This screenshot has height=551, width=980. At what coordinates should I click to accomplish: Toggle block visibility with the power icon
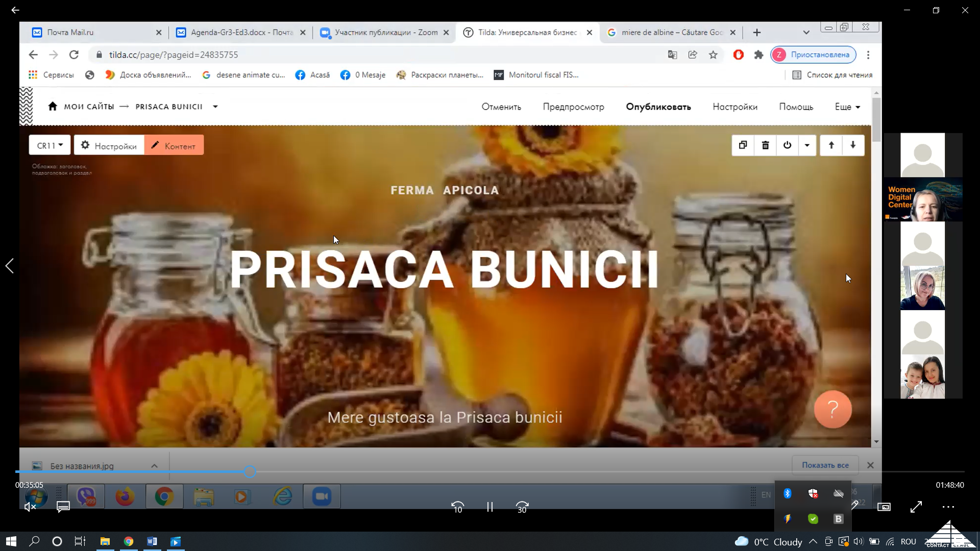tap(787, 145)
